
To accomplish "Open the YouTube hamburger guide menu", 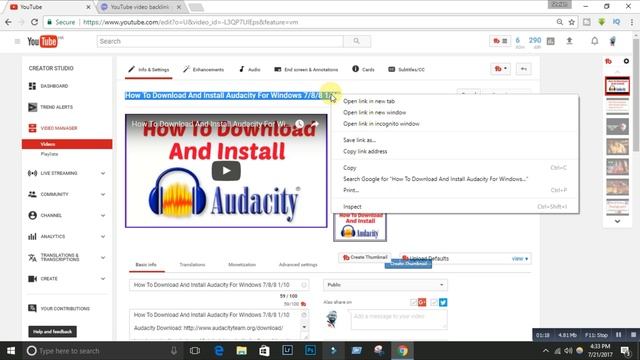I will click(17, 41).
